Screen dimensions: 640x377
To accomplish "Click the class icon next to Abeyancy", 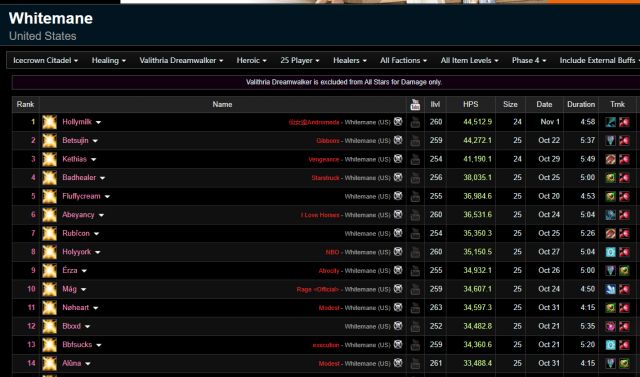I will point(49,215).
